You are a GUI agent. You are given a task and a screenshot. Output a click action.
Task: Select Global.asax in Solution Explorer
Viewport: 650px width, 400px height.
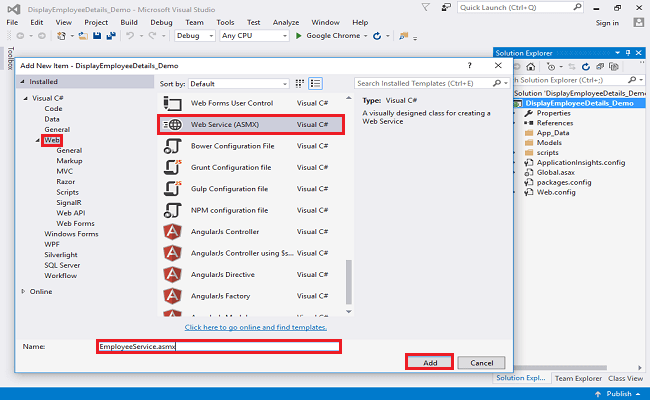point(556,172)
